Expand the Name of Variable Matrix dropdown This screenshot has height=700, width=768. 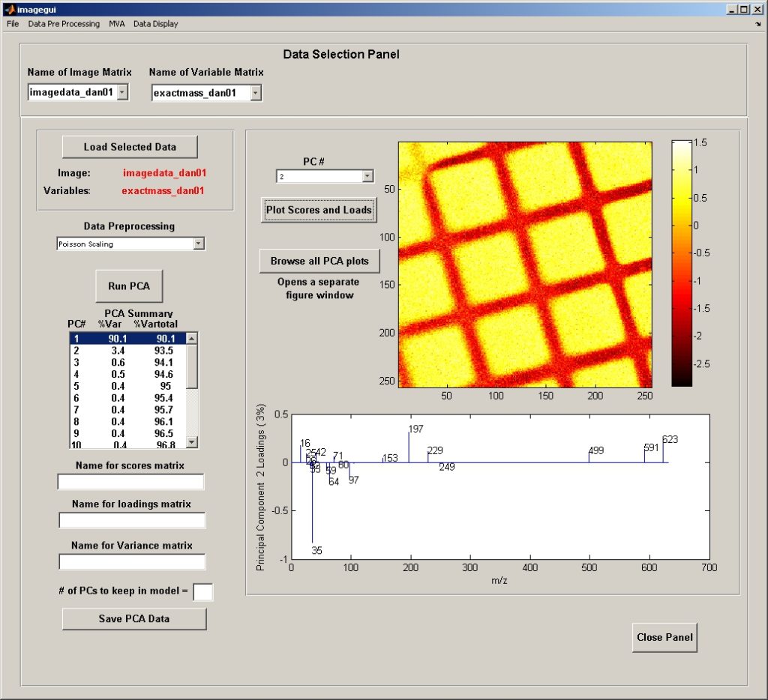pos(255,93)
